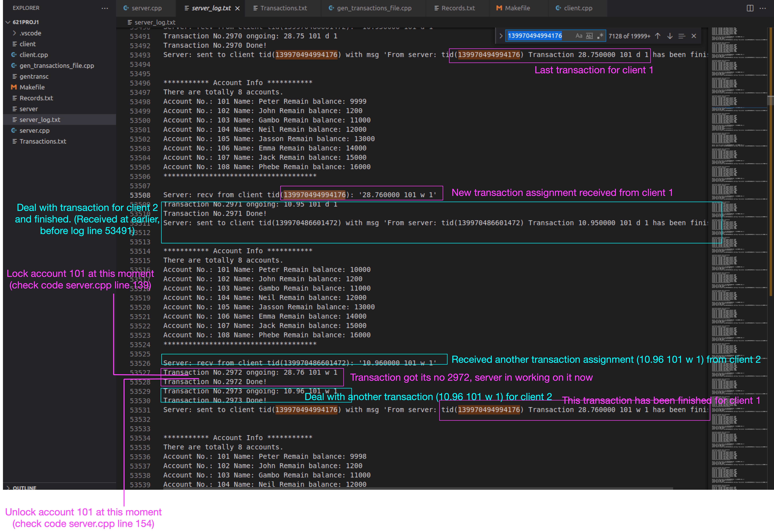Screen dimensions: 774x532
Task: Click the M icon on Makefile tab
Action: (499, 8)
